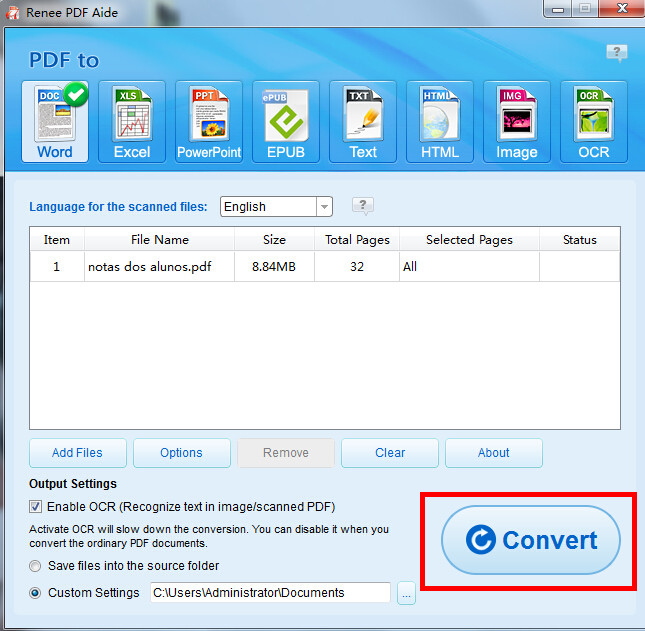Pick the Image IMG output format

point(517,122)
